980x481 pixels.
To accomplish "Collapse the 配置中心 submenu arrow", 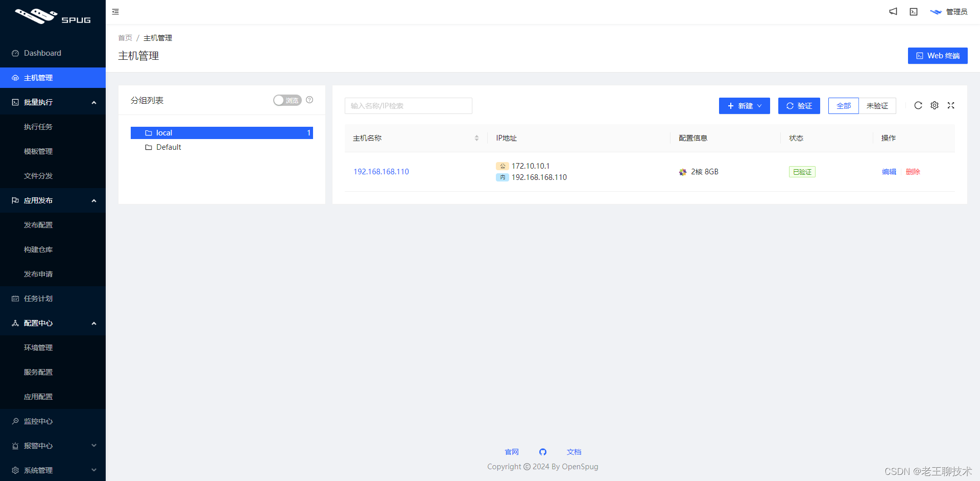I will click(x=94, y=323).
